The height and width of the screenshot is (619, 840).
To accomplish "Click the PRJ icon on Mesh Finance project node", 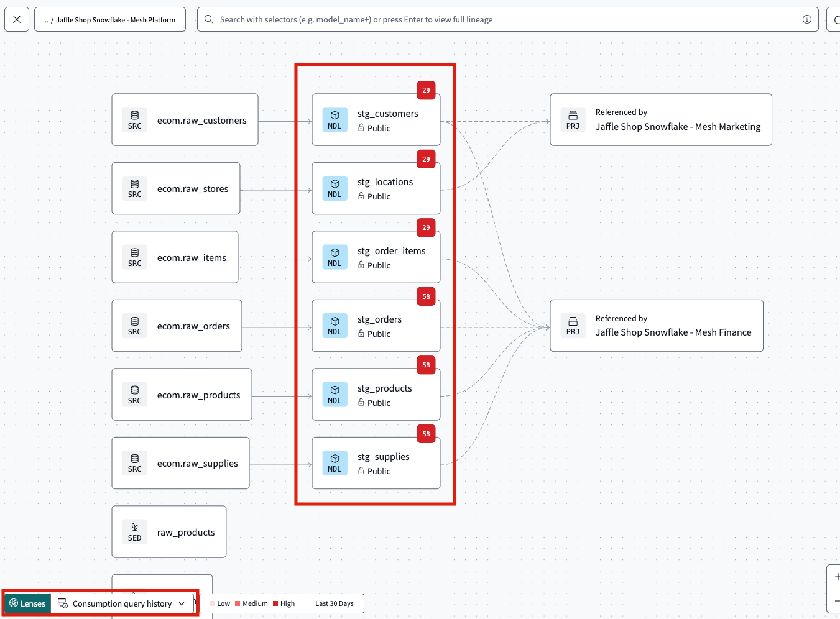I will click(x=572, y=325).
